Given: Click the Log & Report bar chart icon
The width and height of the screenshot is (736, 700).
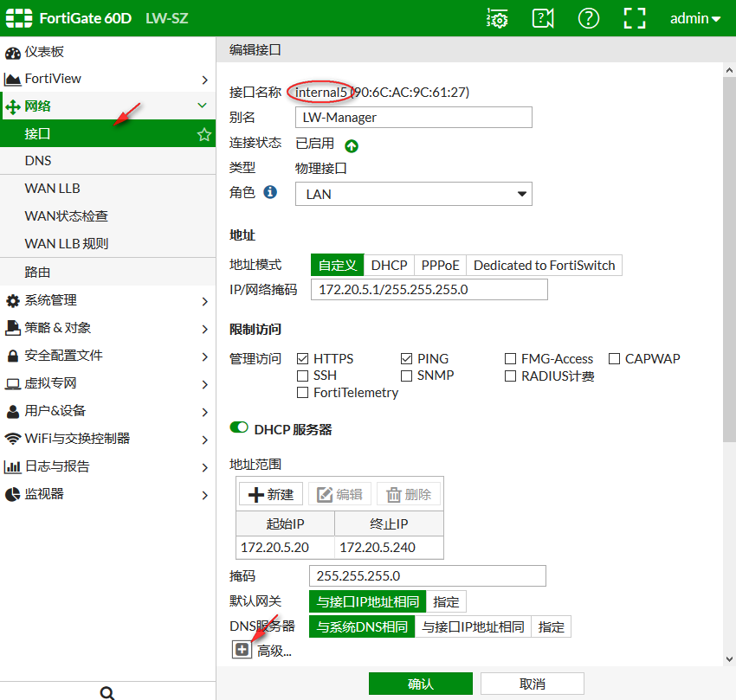Looking at the screenshot, I should 13,466.
